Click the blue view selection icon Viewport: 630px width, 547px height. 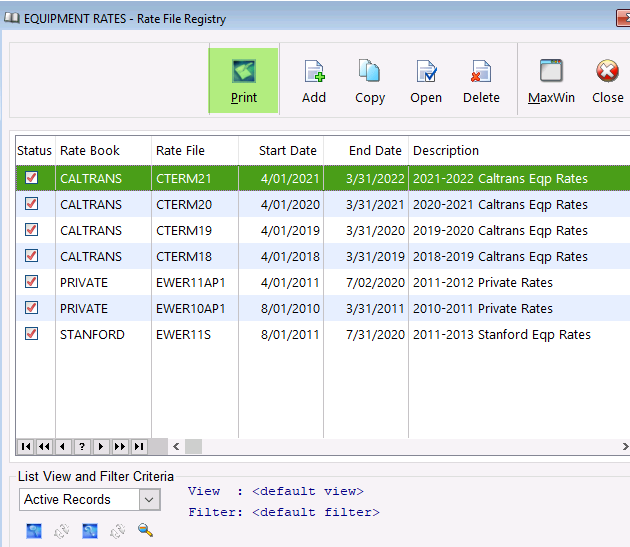(34, 531)
